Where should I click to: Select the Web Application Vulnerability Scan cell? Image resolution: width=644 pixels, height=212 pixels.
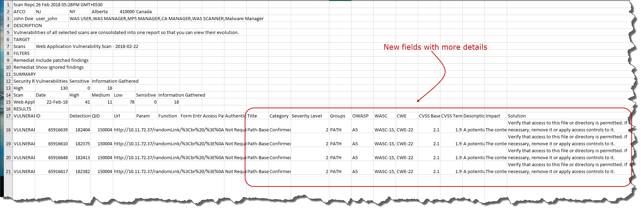(x=87, y=46)
